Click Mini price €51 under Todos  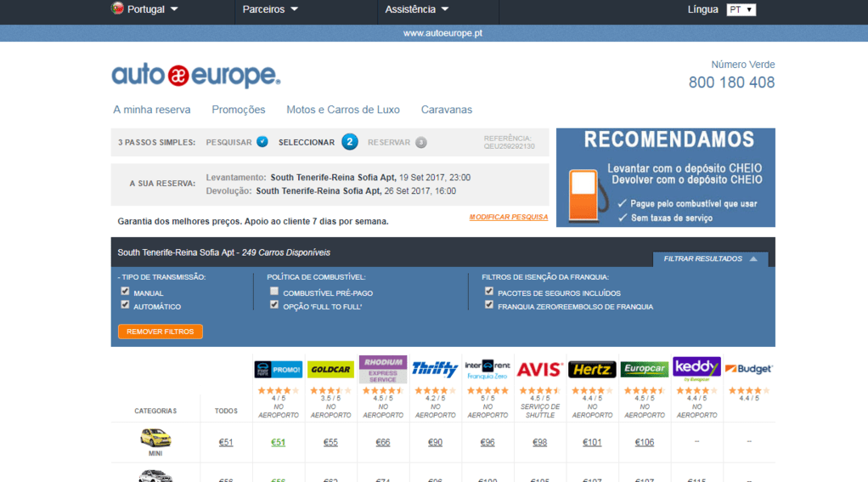pyautogui.click(x=226, y=442)
